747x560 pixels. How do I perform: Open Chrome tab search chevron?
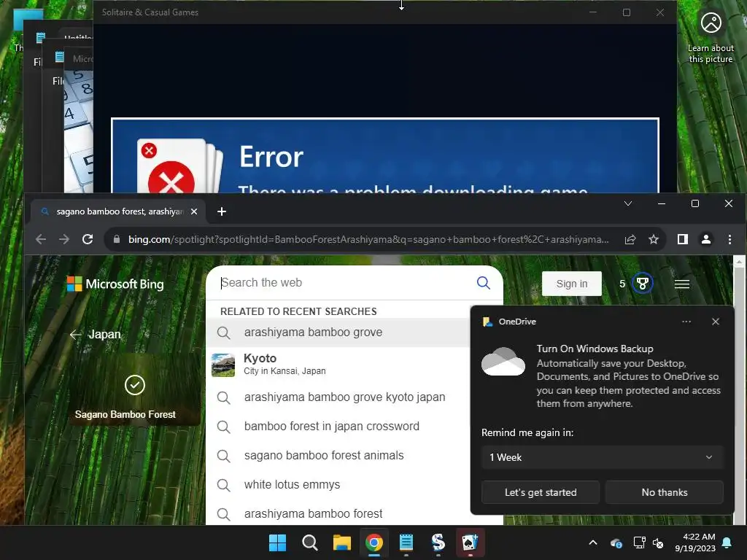click(x=628, y=203)
